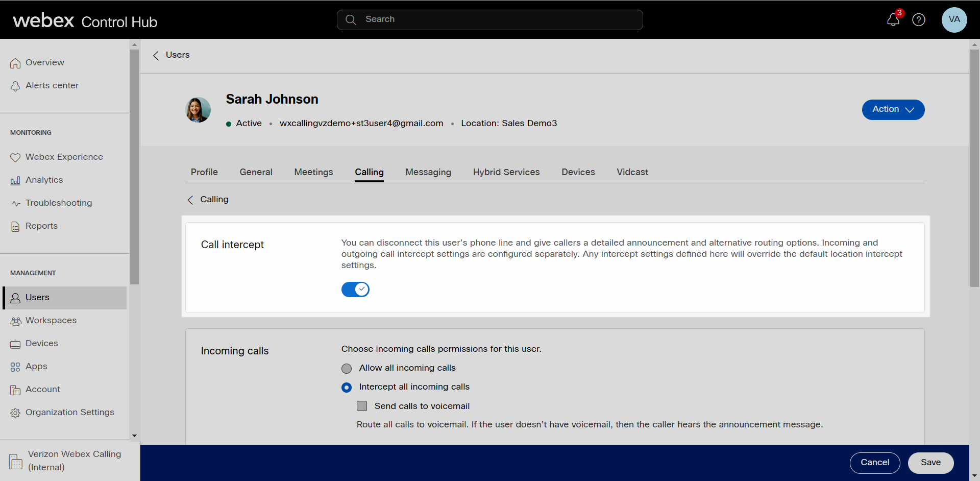This screenshot has width=980, height=481.
Task: Expand the Action dropdown button
Action: (893, 110)
